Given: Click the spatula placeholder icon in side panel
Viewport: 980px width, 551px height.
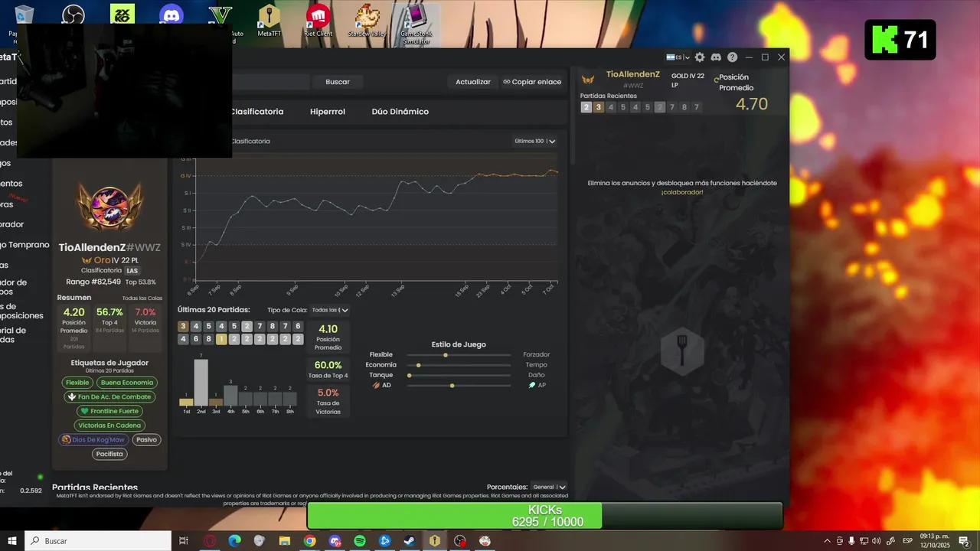Looking at the screenshot, I should tap(682, 351).
